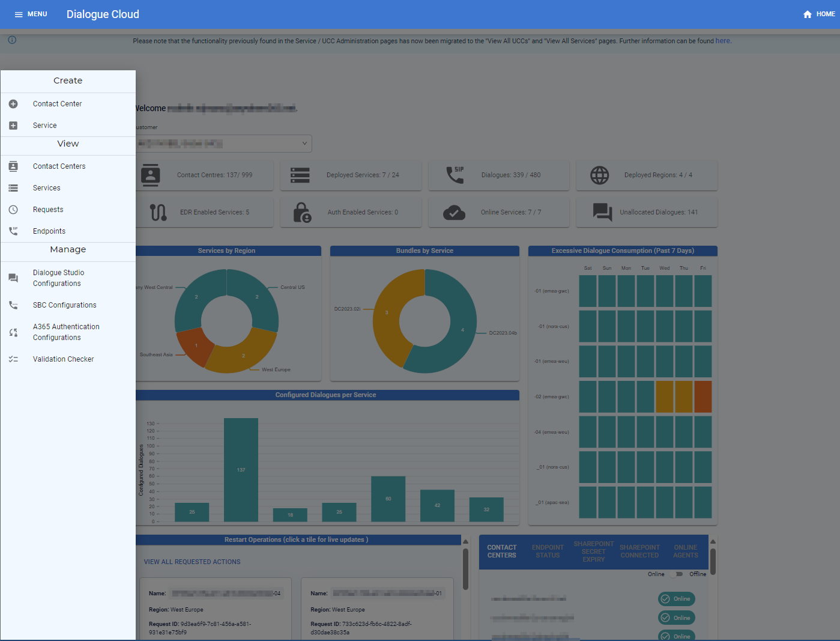Click the globe icon on Deployed Regions tile

[599, 175]
